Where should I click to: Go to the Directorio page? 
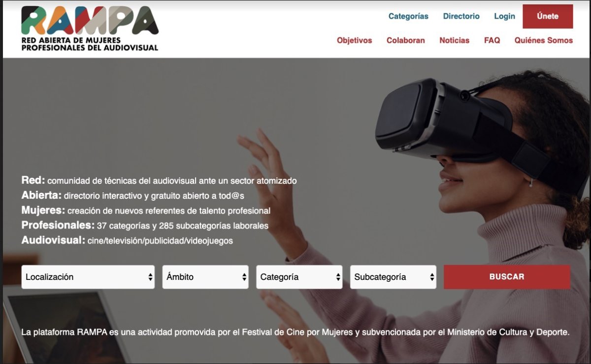[x=461, y=16]
